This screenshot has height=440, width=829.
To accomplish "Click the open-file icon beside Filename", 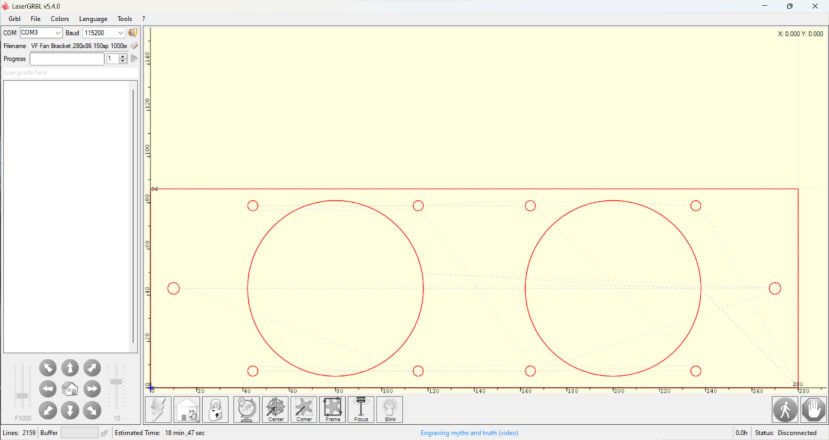I will pyautogui.click(x=134, y=46).
